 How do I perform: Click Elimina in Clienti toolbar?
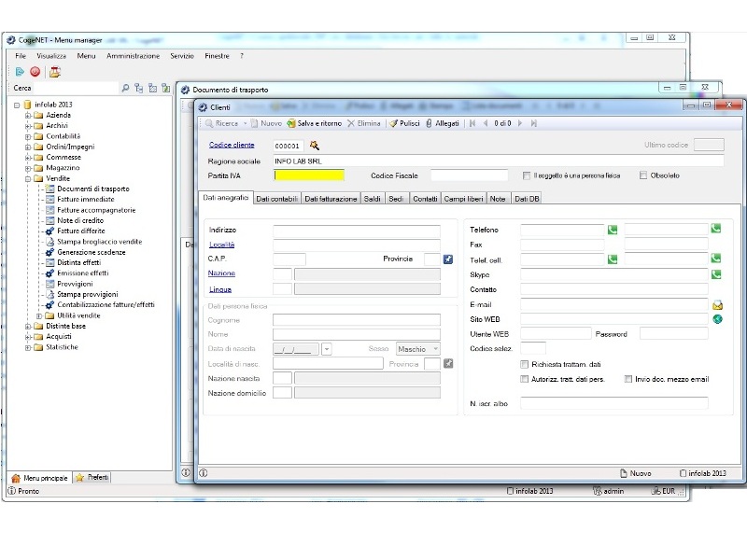pyautogui.click(x=364, y=123)
